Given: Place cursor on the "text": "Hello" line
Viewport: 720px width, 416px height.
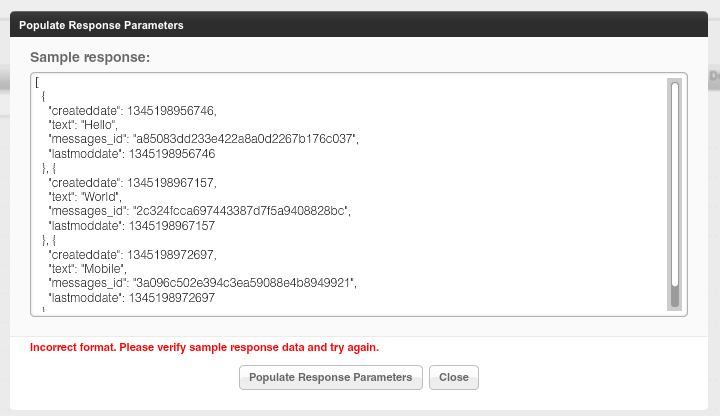Looking at the screenshot, I should (84, 124).
